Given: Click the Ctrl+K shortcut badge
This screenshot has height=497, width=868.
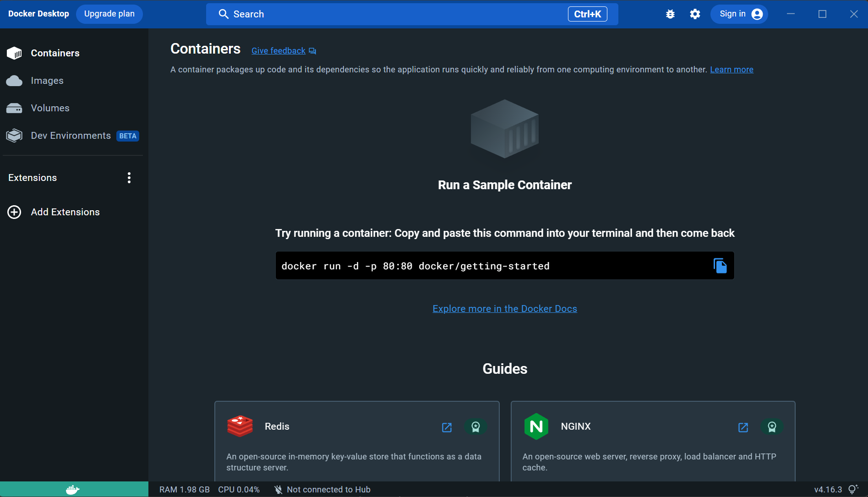Looking at the screenshot, I should (x=588, y=14).
